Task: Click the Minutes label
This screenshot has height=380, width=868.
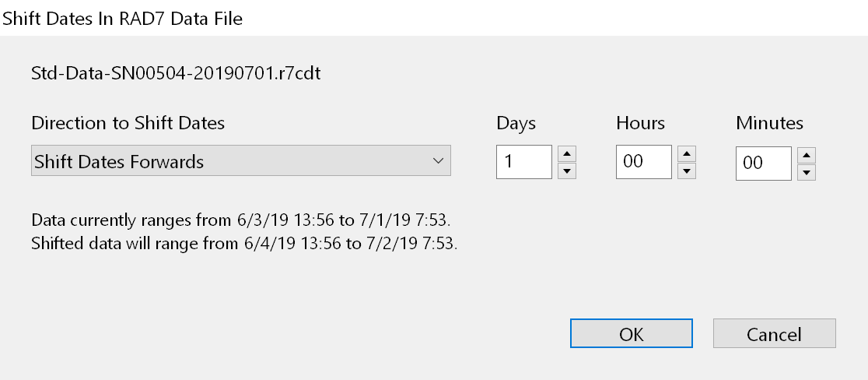Action: (x=769, y=123)
